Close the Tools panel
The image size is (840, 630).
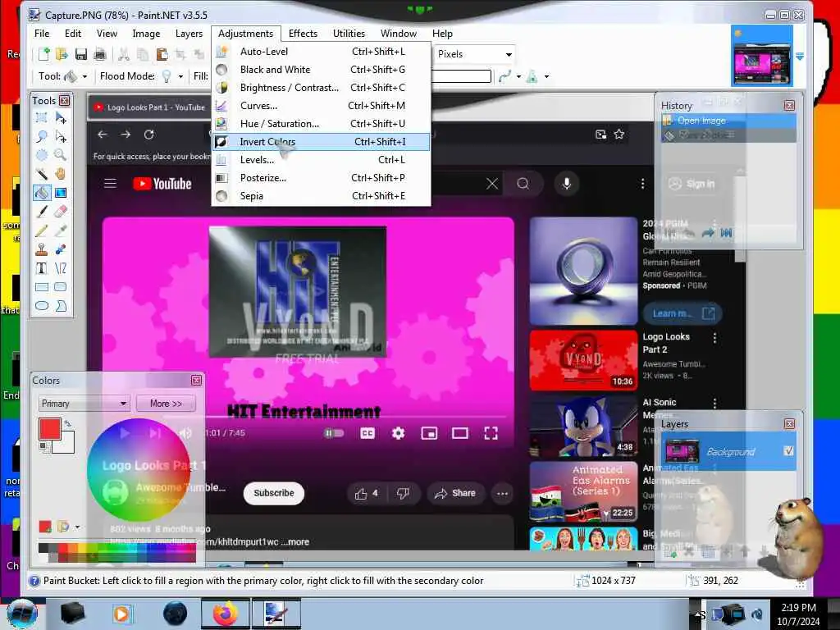64,101
